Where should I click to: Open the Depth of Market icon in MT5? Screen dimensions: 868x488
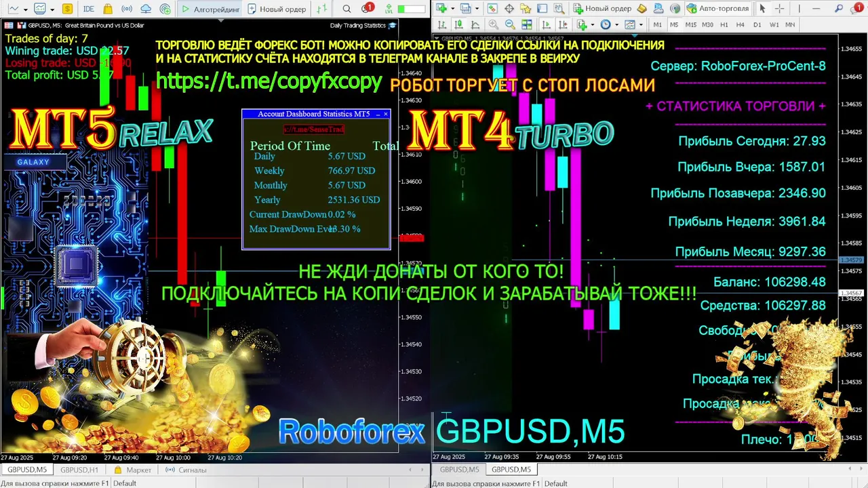coord(321,9)
